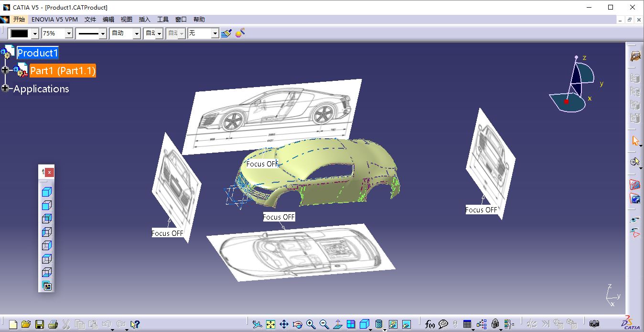Click the 3D compass at top right

coord(571,84)
